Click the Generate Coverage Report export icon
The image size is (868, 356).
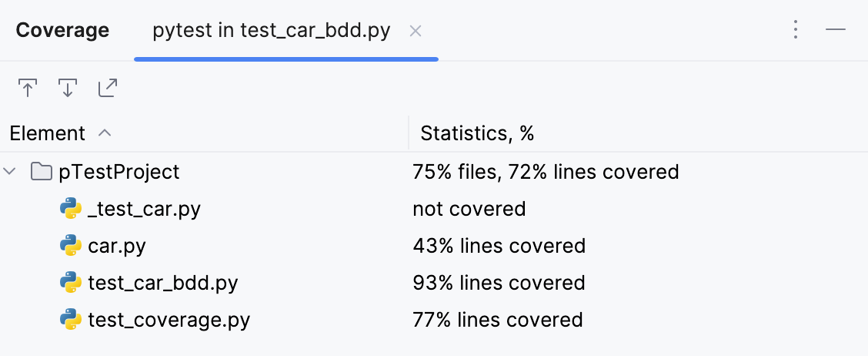coord(108,89)
